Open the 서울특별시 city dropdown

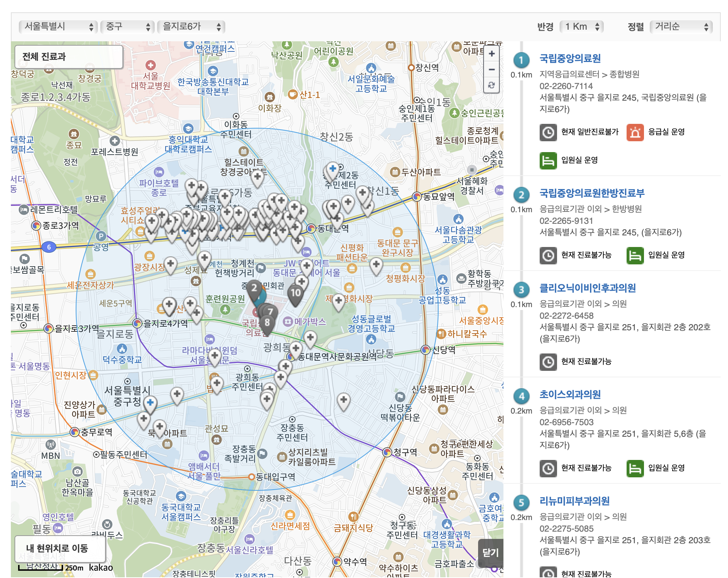pyautogui.click(x=58, y=26)
